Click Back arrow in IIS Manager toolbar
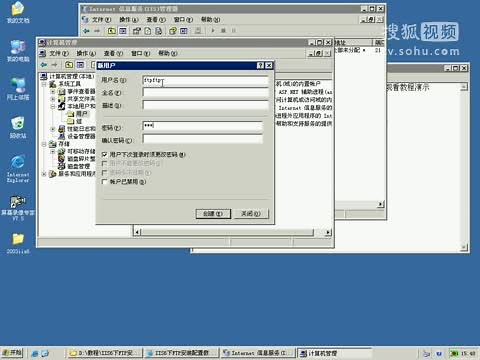The width and height of the screenshot is (480, 360). tap(86, 31)
